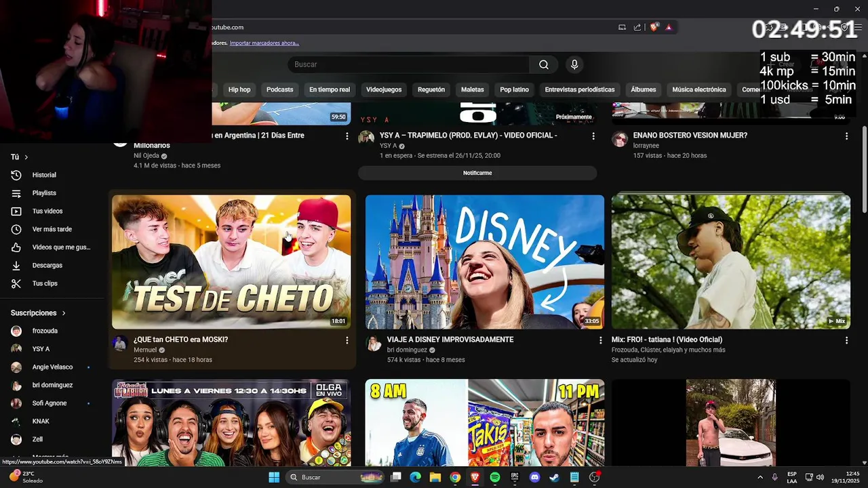Screen dimensions: 868x488
Task: Open Steam from the taskbar
Action: (554, 477)
